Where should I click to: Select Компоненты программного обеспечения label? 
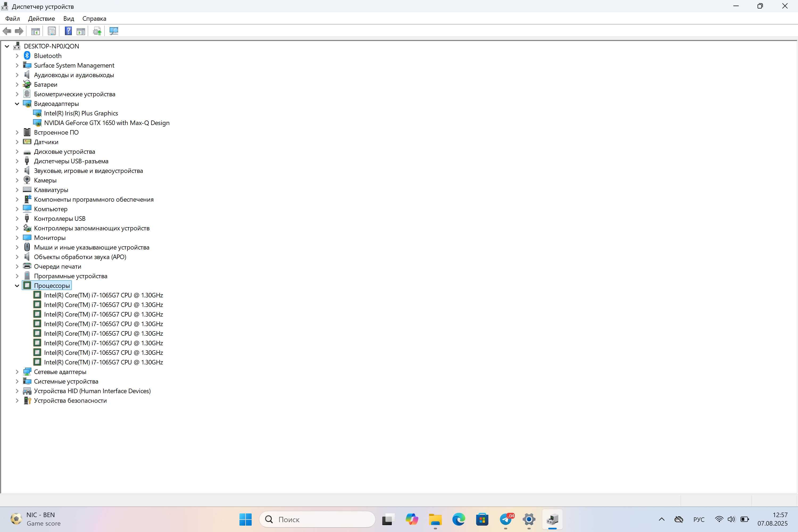94,199
